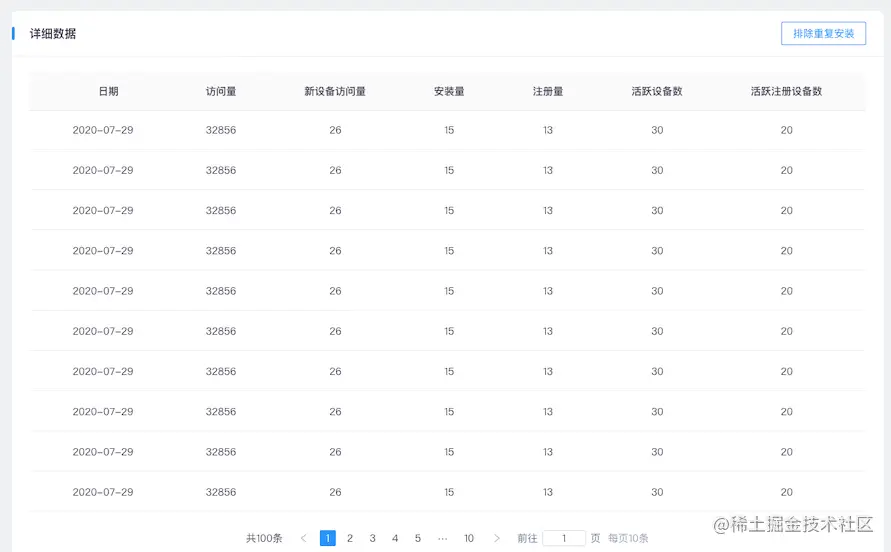The height and width of the screenshot is (552, 891).
Task: Click the 排除重复安装 button
Action: (823, 34)
